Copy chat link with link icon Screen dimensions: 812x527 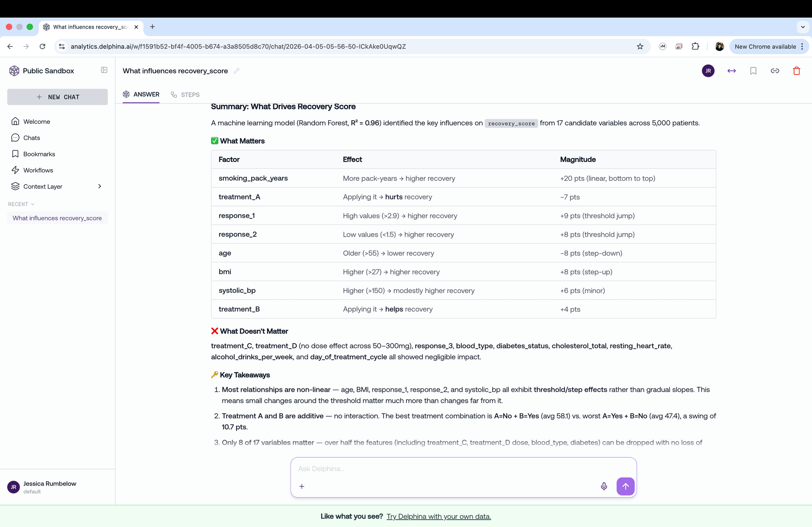click(775, 71)
